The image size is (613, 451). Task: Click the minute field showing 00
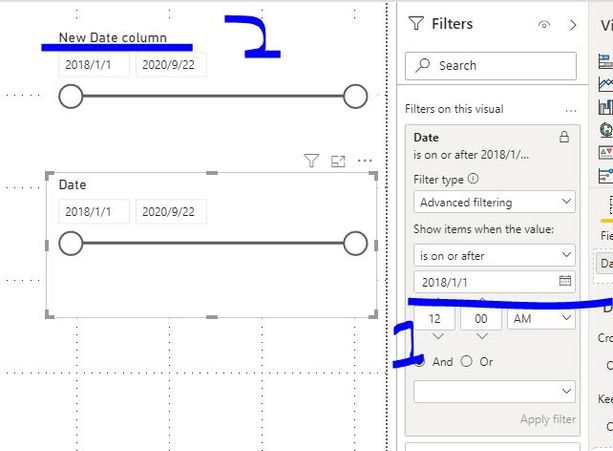[x=481, y=319]
